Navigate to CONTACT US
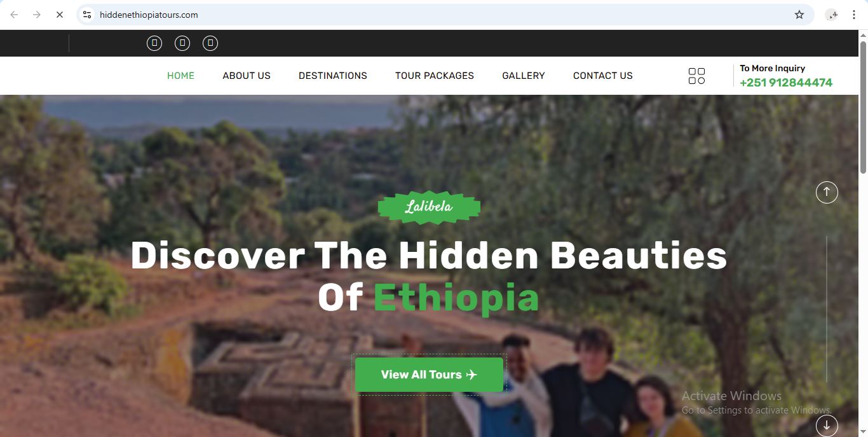868x437 pixels. [x=603, y=76]
